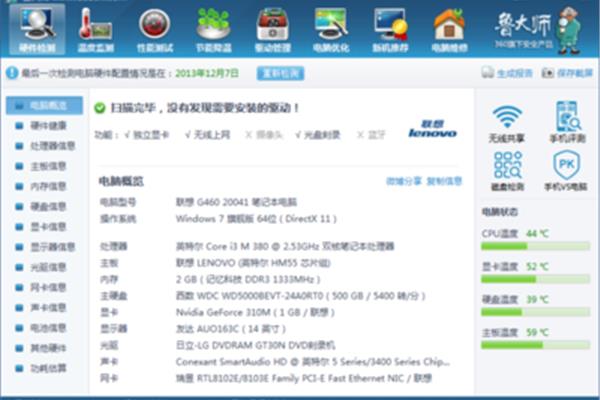
Task: Click the WDC WD5000BEVT hard disk value
Action: pos(300,296)
